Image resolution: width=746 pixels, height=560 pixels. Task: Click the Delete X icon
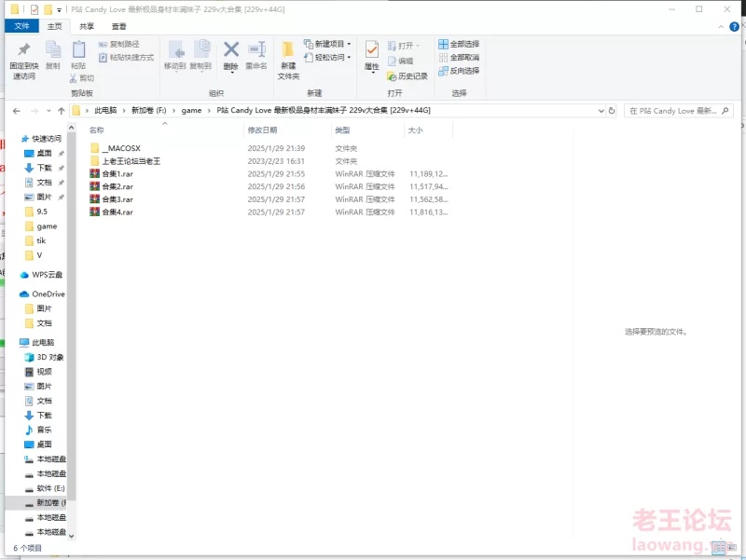tap(231, 49)
